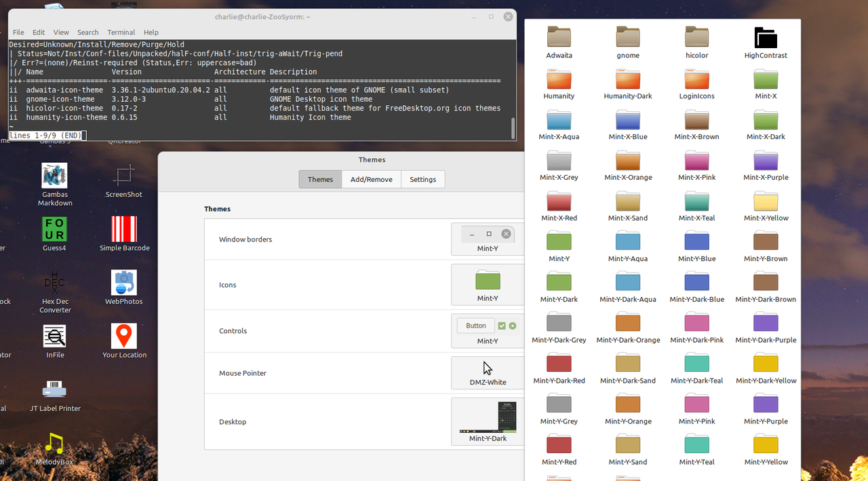Open the Icons theme chooser button
The width and height of the screenshot is (868, 481).
coord(488,285)
